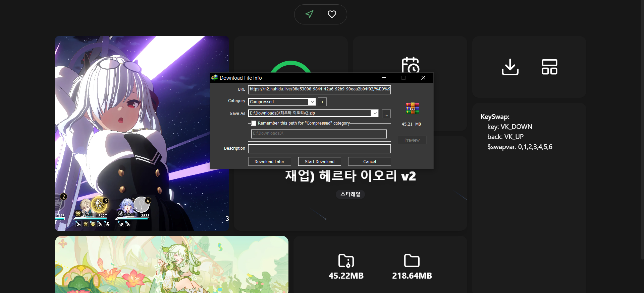Click the folder icon above 218.64MB

click(412, 261)
